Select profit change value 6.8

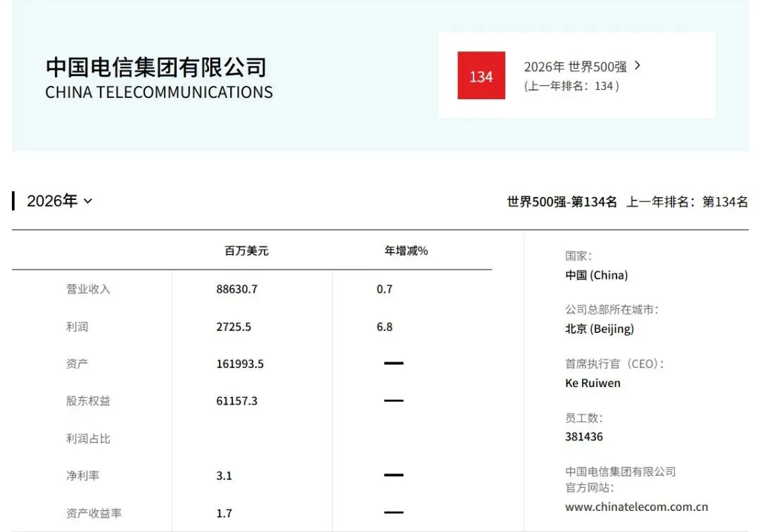[384, 327]
